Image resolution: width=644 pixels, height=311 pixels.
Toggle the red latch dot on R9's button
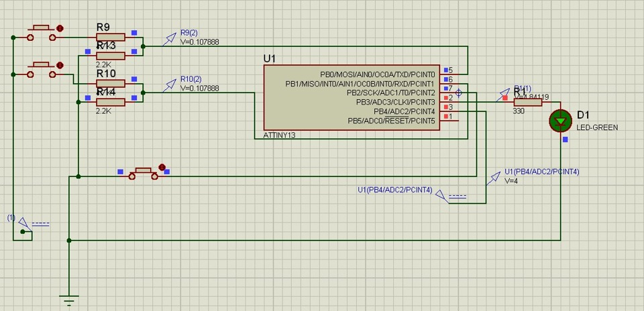(60, 28)
